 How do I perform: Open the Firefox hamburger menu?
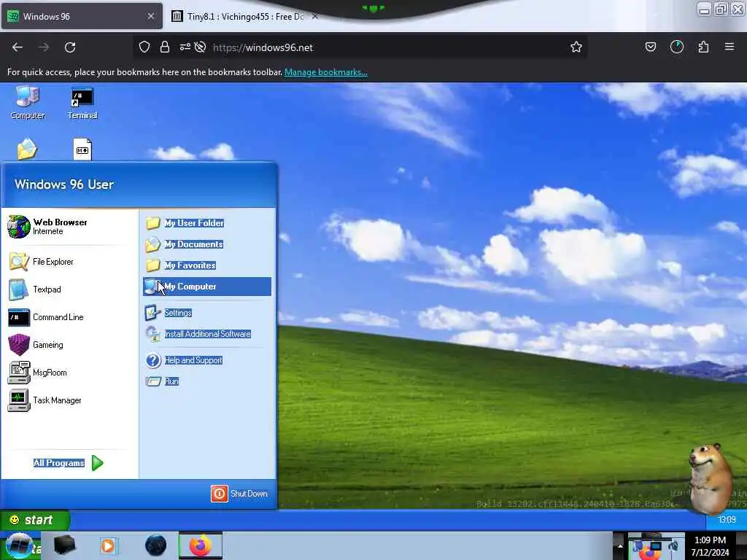click(729, 47)
